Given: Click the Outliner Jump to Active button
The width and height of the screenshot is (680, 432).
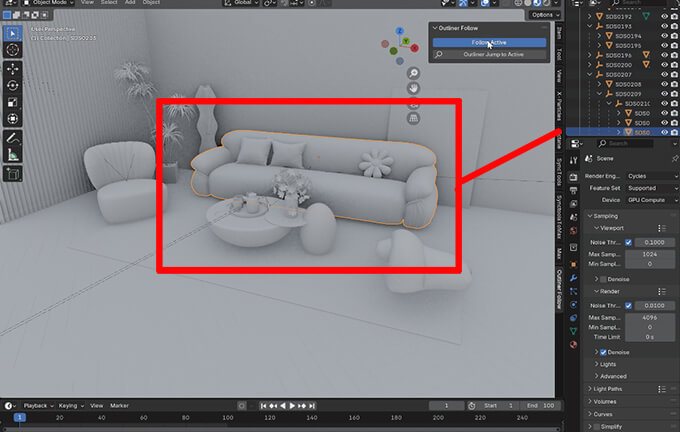Looking at the screenshot, I should point(493,54).
